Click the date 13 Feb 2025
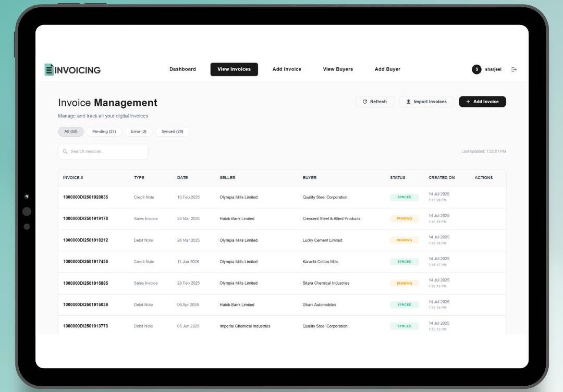The image size is (563, 392). coord(189,197)
